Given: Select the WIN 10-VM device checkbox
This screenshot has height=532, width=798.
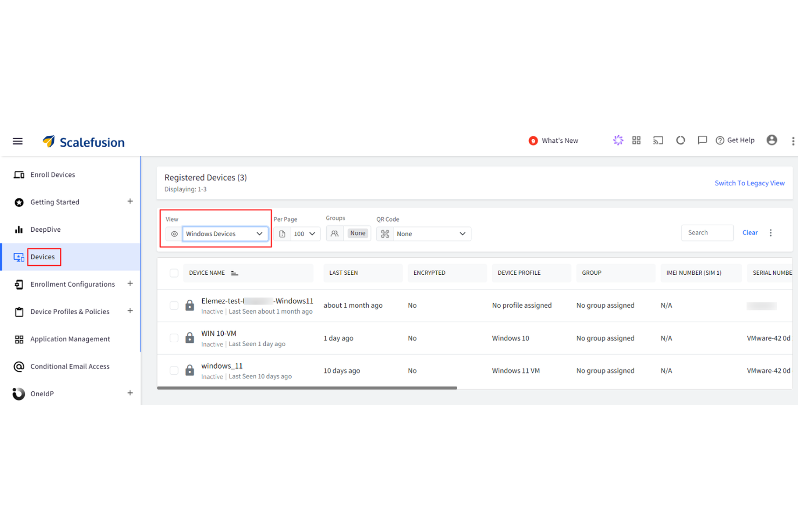Looking at the screenshot, I should point(174,338).
